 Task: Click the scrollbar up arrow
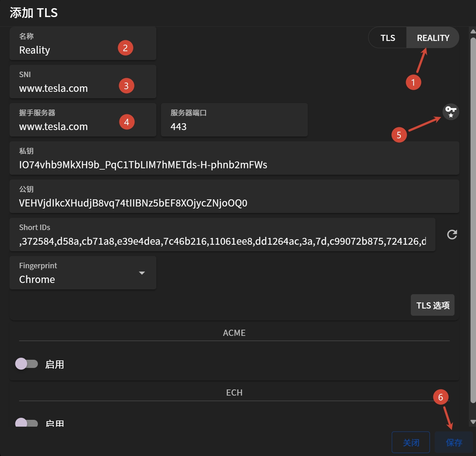click(x=473, y=31)
